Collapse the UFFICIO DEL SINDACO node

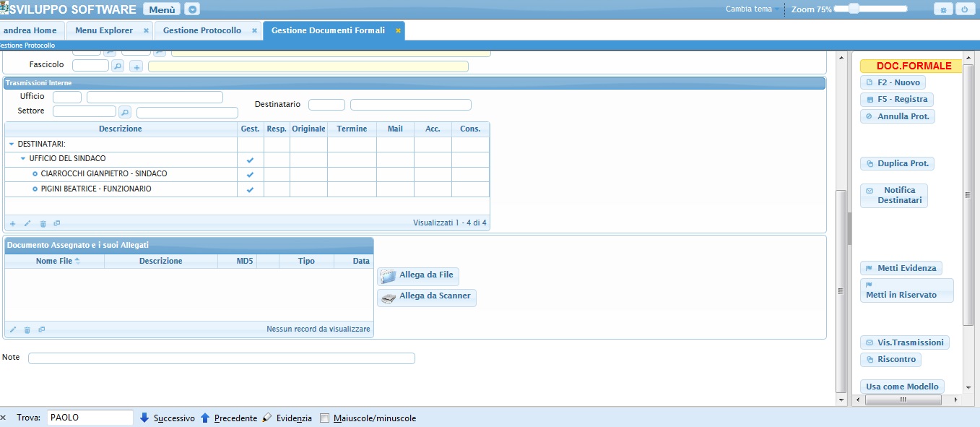point(22,159)
